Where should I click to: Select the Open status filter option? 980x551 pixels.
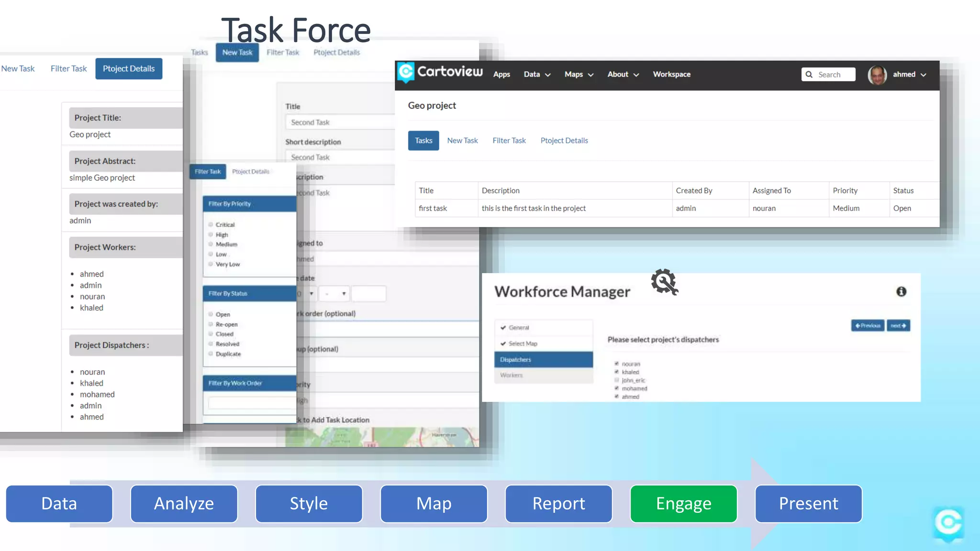click(211, 314)
